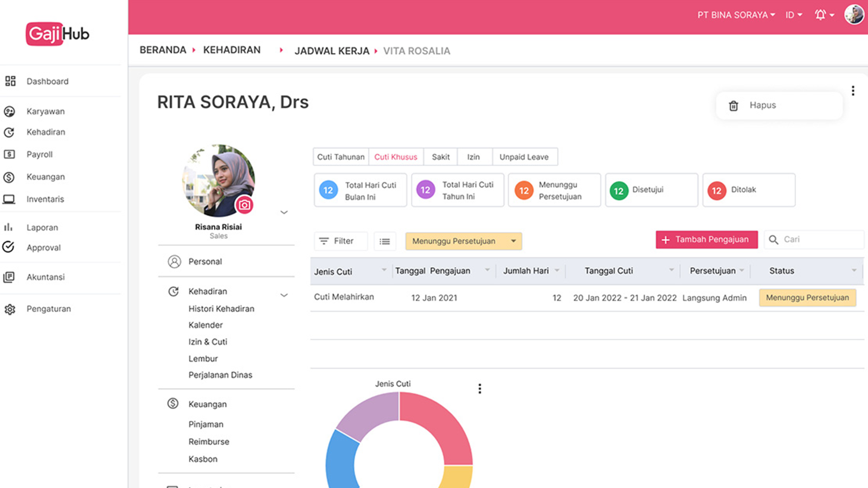Viewport: 868px width, 488px height.
Task: Click the Tambah Pengajuan button
Action: tap(707, 239)
